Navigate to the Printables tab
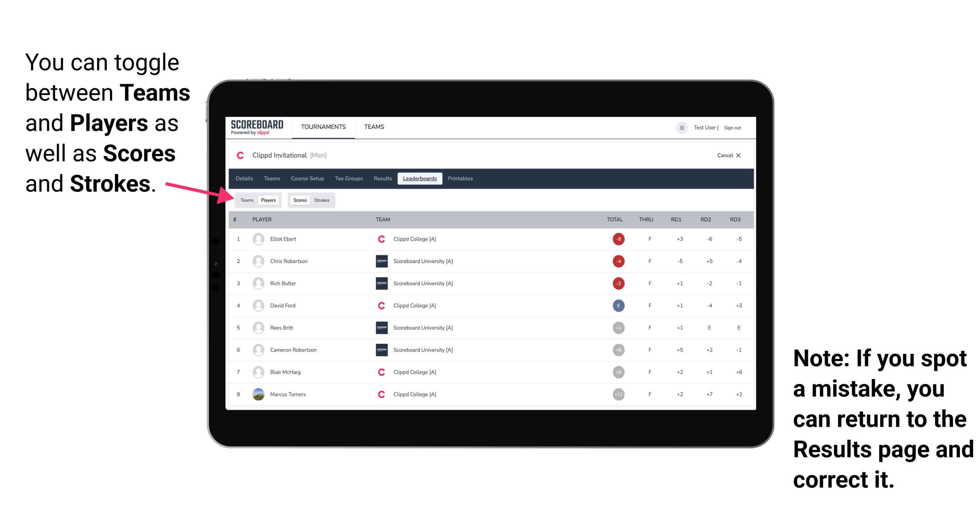Viewport: 980px width, 527px height. coord(461,179)
